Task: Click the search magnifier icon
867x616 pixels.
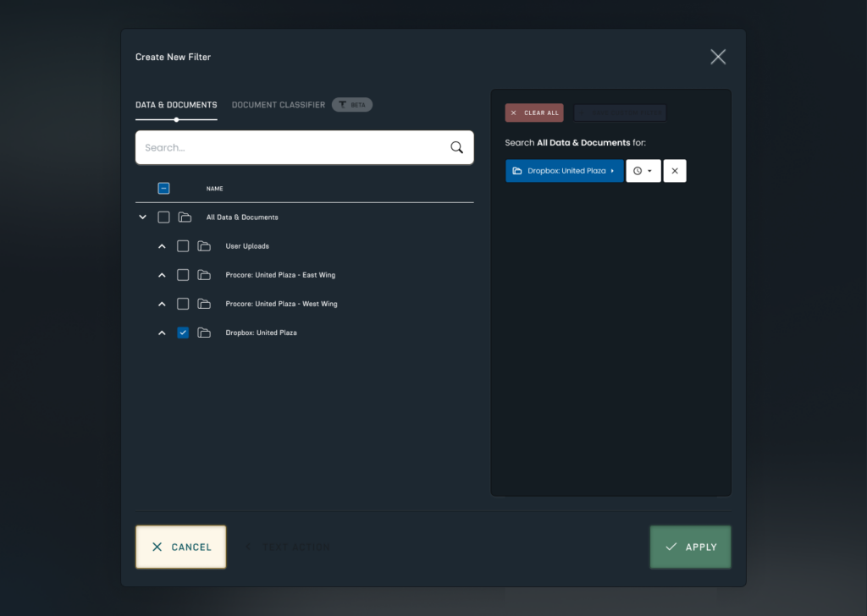Action: point(456,147)
